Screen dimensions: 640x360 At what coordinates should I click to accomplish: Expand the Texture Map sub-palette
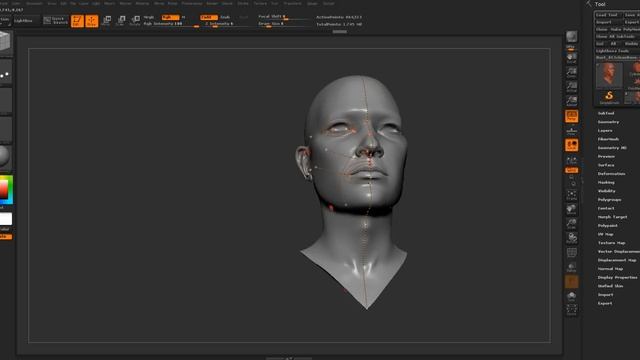tap(611, 243)
